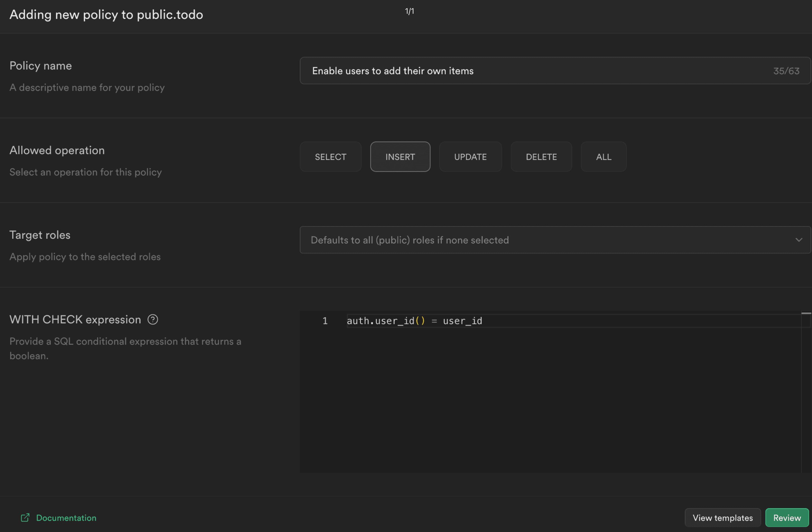Select the DELETE operation button
The width and height of the screenshot is (812, 532).
pos(541,156)
